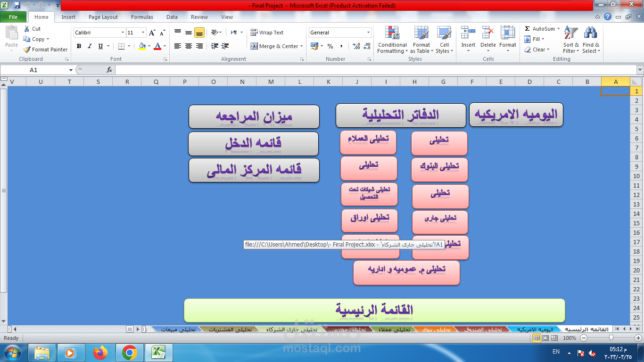Click the تحليلى البنوك link button

pos(439,169)
